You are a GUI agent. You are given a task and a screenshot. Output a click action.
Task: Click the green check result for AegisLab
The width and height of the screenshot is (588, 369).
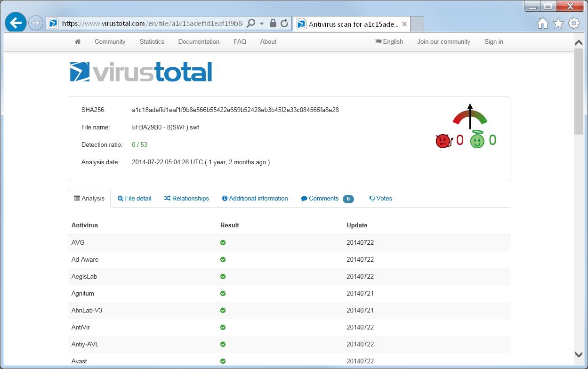[223, 277]
